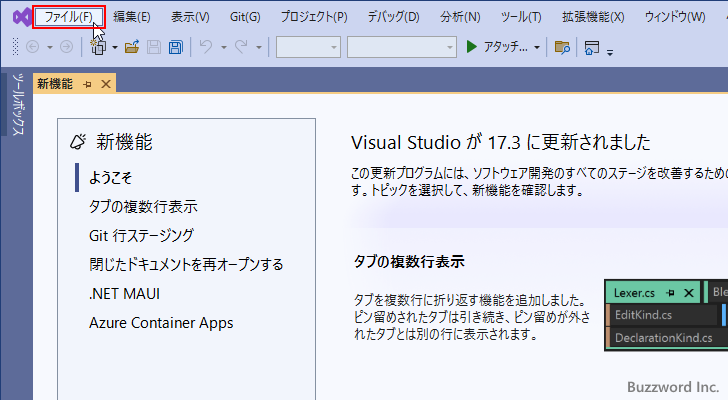Click the Visual Studio が 17.3 に更新されました heading
This screenshot has height=400, width=728.
coord(500,142)
